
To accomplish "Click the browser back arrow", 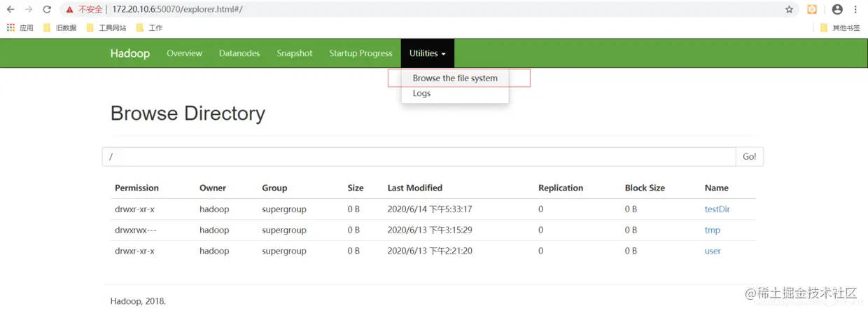I will 10,10.
